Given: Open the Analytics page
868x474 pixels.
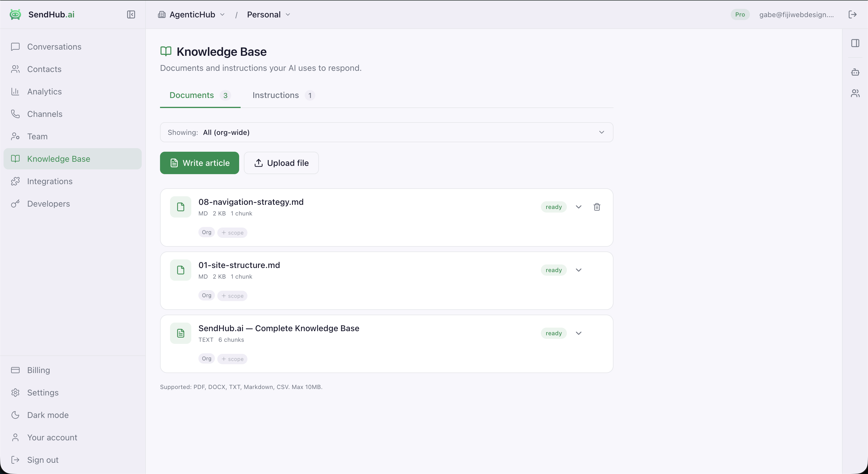Looking at the screenshot, I should click(x=72, y=91).
